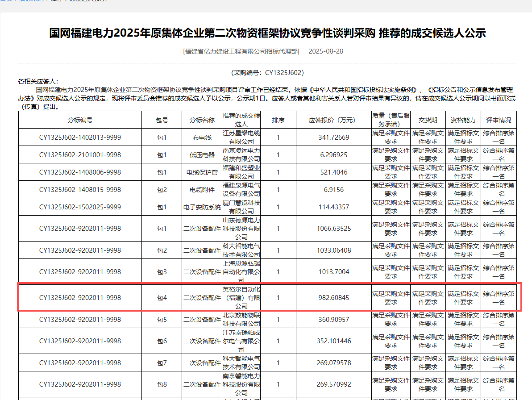Click the 排序 column header

click(278, 120)
